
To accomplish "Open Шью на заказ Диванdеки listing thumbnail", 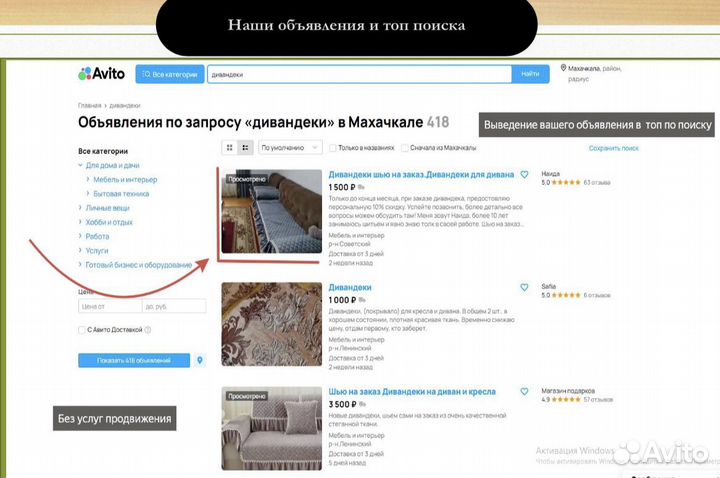I will [272, 428].
